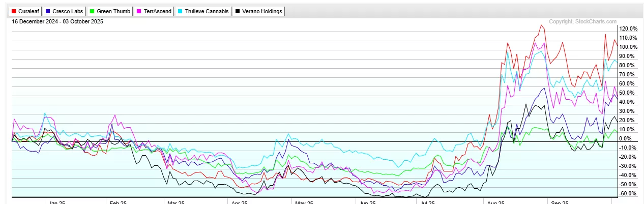
Task: Click the magenta TerrAscend color swatch
Action: pos(139,11)
